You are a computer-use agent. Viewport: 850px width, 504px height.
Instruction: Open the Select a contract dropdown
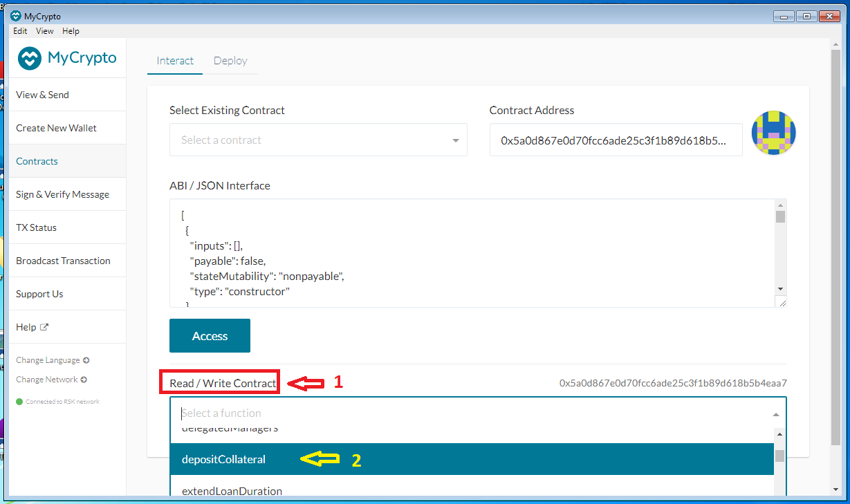318,140
